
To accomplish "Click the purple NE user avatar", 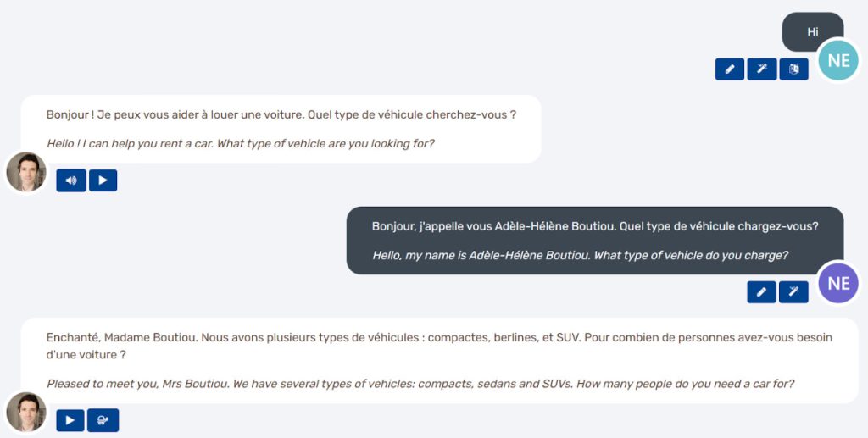I will click(838, 283).
